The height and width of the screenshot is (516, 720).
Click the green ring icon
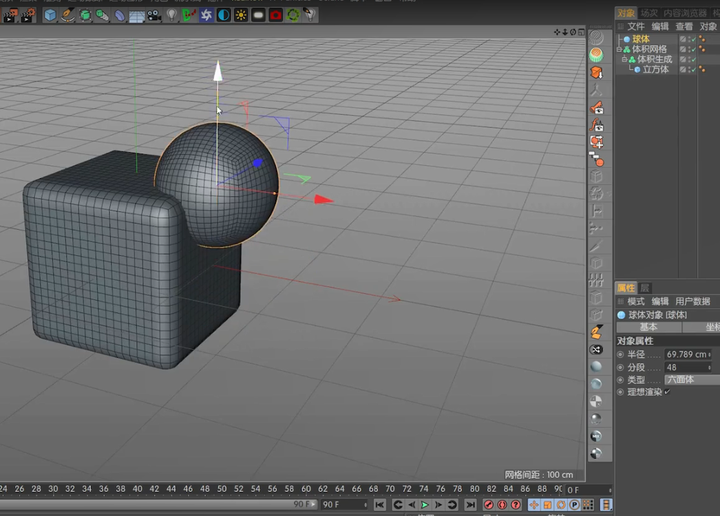[293, 15]
